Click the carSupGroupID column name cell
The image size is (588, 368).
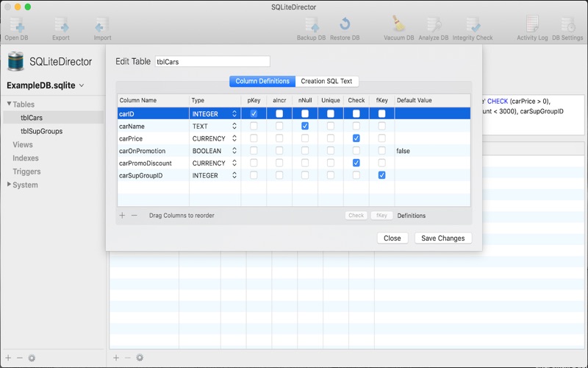(x=153, y=175)
